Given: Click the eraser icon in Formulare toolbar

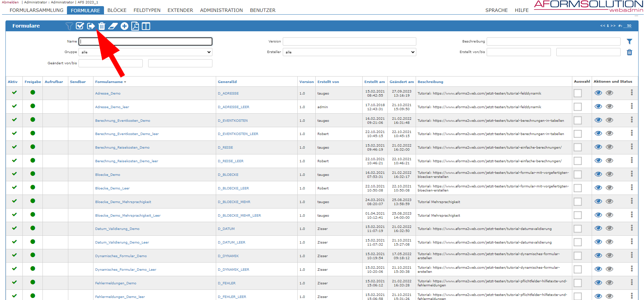Looking at the screenshot, I should click(113, 26).
